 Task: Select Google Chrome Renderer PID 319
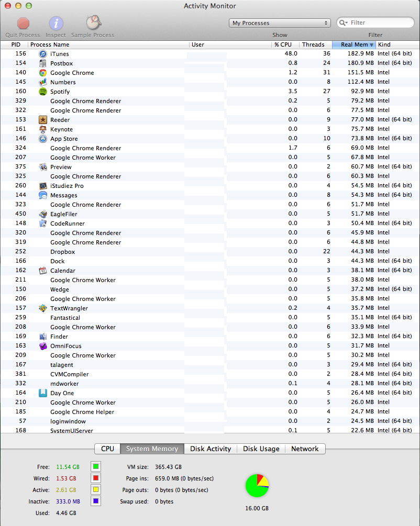[210, 242]
